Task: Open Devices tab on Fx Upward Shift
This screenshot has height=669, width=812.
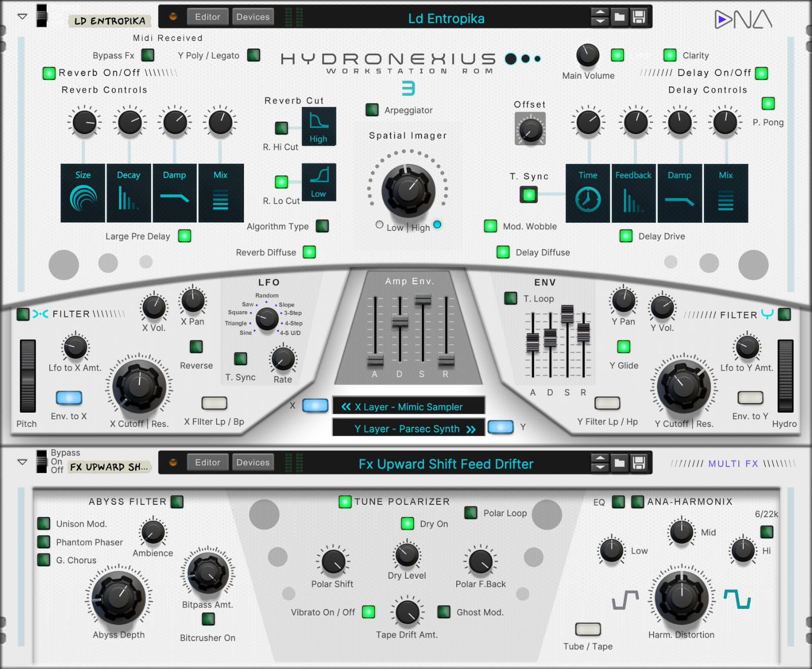Action: (x=253, y=462)
